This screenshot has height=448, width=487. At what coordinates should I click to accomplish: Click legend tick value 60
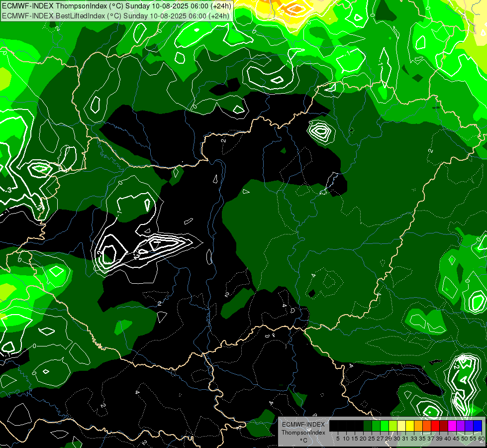tap(482, 439)
